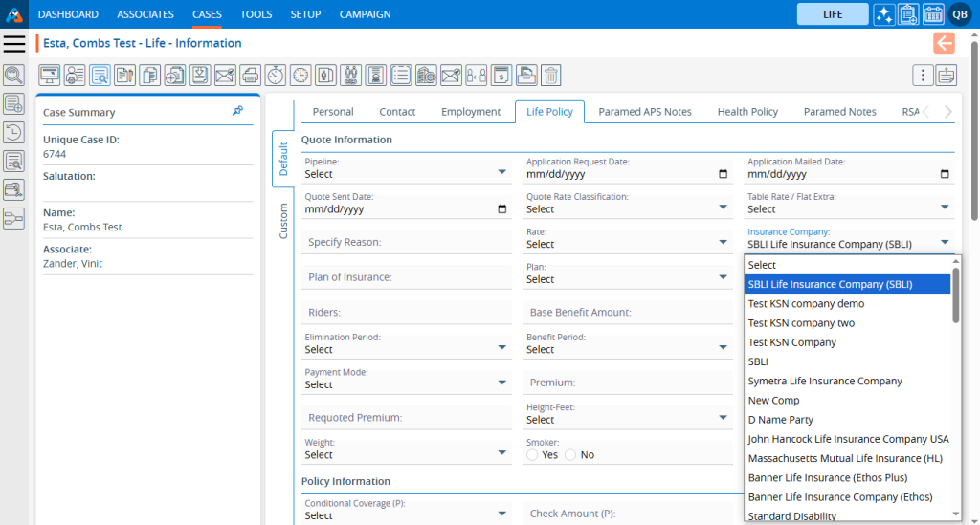Click the history clock icon in left sidebar

click(13, 132)
